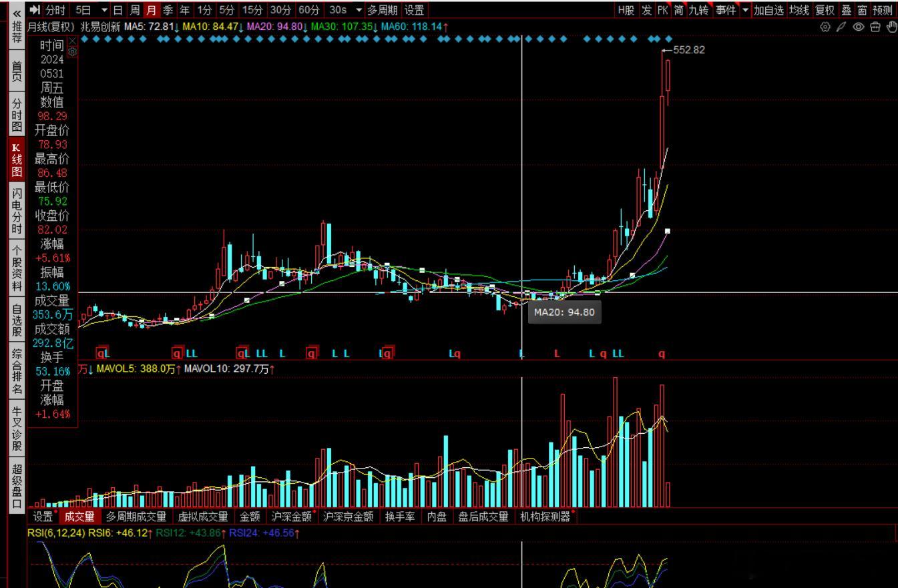898x588 pixels.
Task: Click the 事件 events button
Action: point(726,10)
